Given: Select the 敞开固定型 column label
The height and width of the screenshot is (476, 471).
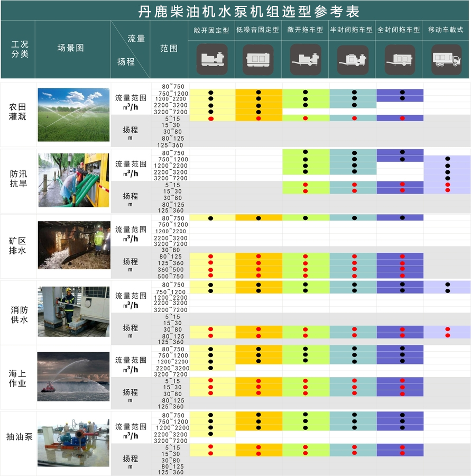Looking at the screenshot, I should [x=211, y=30].
